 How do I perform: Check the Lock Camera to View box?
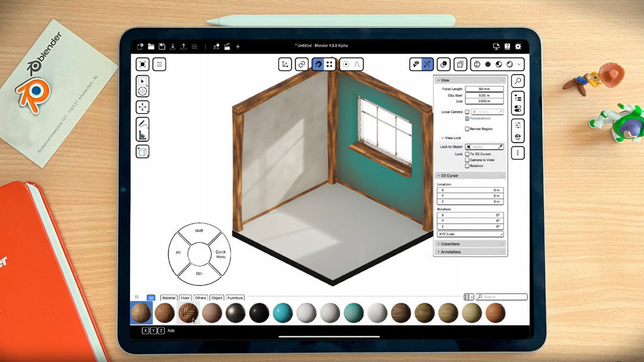(467, 160)
